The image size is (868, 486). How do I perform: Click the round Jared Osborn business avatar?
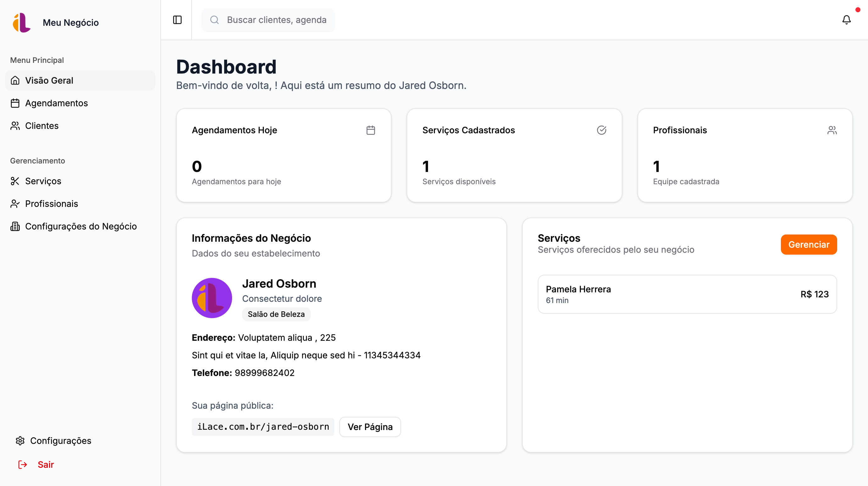point(212,298)
